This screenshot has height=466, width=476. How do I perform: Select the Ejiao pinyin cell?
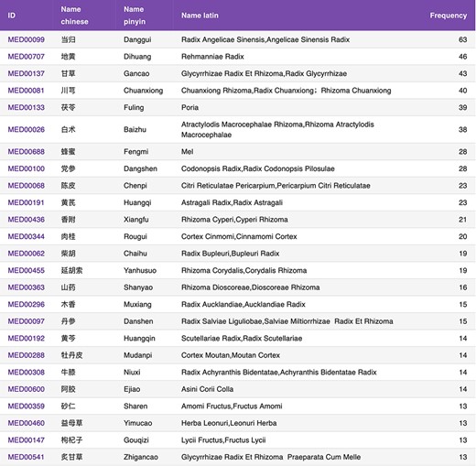[132, 389]
